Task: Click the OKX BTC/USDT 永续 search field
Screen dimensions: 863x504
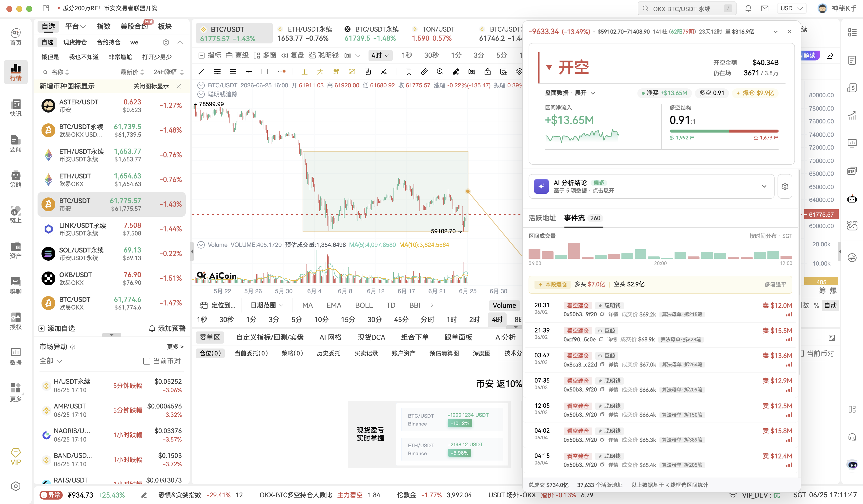Action: pyautogui.click(x=687, y=8)
